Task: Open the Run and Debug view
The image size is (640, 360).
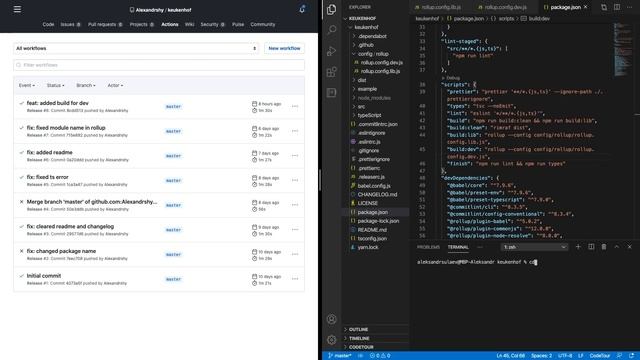Action: click(331, 51)
